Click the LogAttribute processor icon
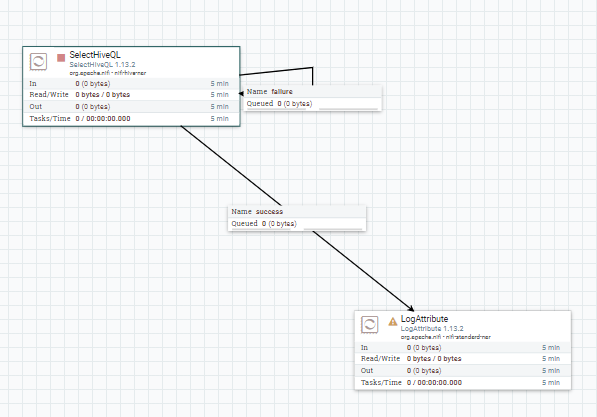This screenshot has height=417, width=597. (x=370, y=325)
